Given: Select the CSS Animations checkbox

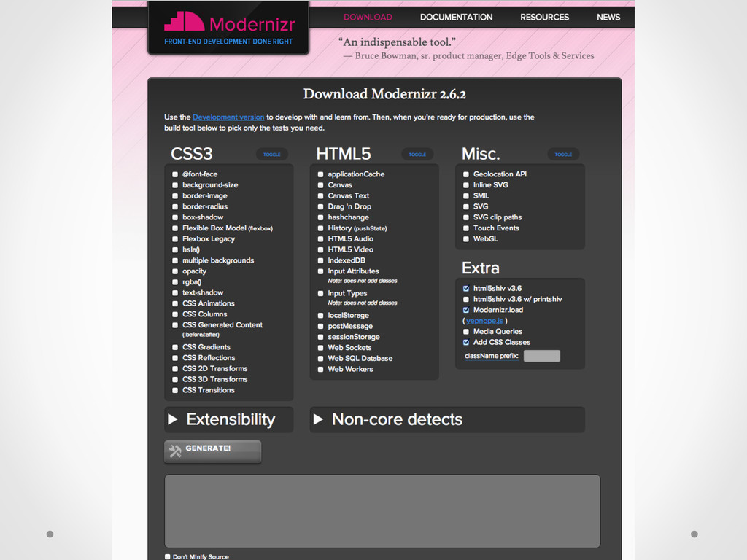Looking at the screenshot, I should (175, 303).
